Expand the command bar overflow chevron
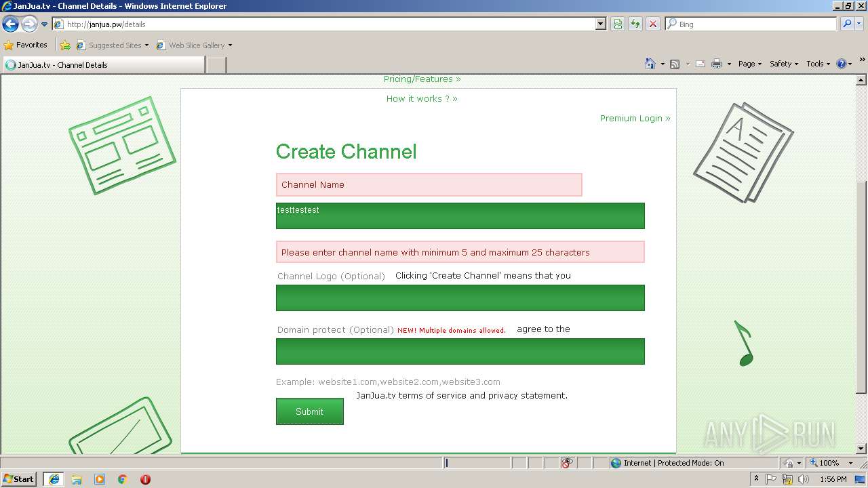Viewport: 868px width, 488px height. pos(863,61)
